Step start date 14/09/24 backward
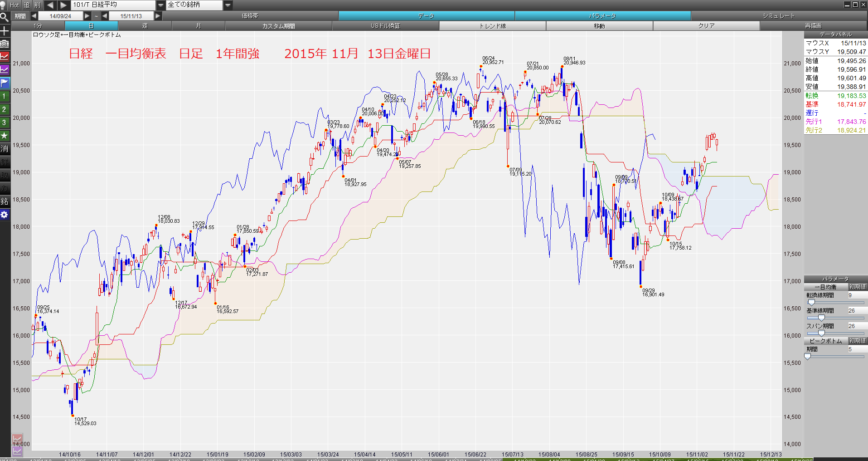This screenshot has height=461, width=868. click(x=34, y=16)
